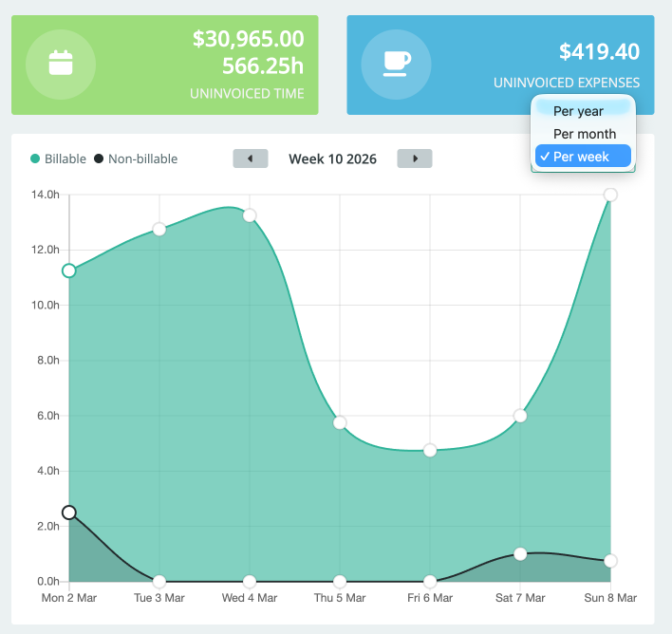The width and height of the screenshot is (672, 634).
Task: Select billable data point for Sun 8 Mar
Action: coord(610,195)
